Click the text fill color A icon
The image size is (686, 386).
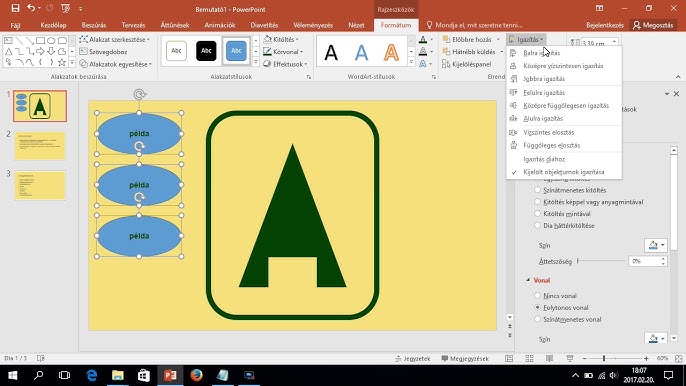(423, 39)
